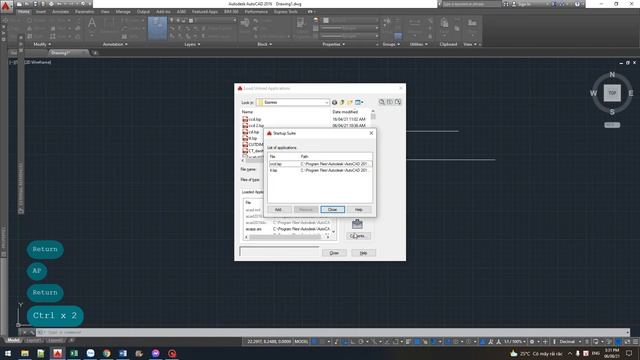Switch to the Annotate ribbon tab
640x360 pixels.
60,12
